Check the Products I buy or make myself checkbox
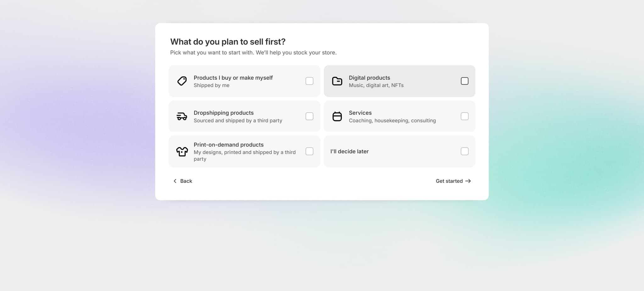The height and width of the screenshot is (291, 644). (x=309, y=81)
